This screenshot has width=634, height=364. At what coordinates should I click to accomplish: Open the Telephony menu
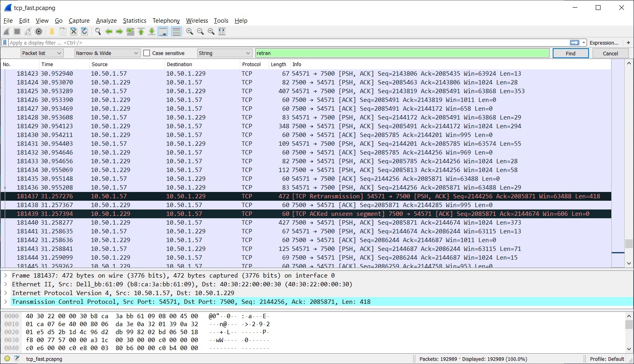point(166,21)
